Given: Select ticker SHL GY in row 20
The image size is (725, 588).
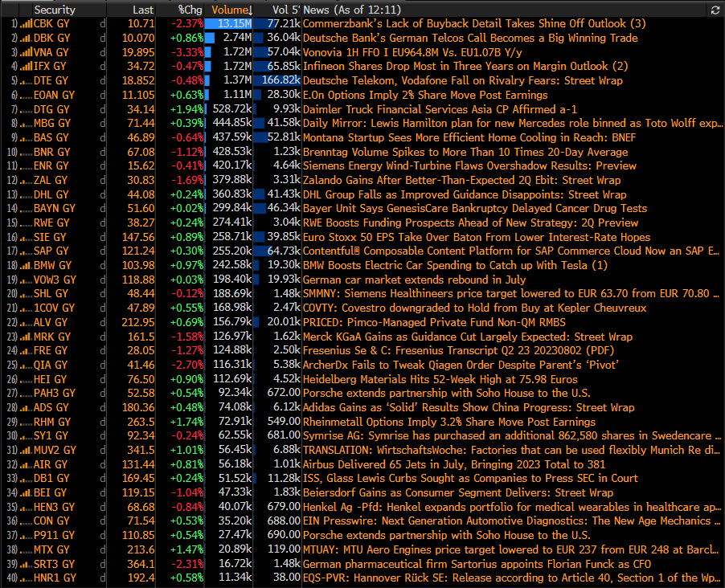Looking at the screenshot, I should tap(51, 294).
